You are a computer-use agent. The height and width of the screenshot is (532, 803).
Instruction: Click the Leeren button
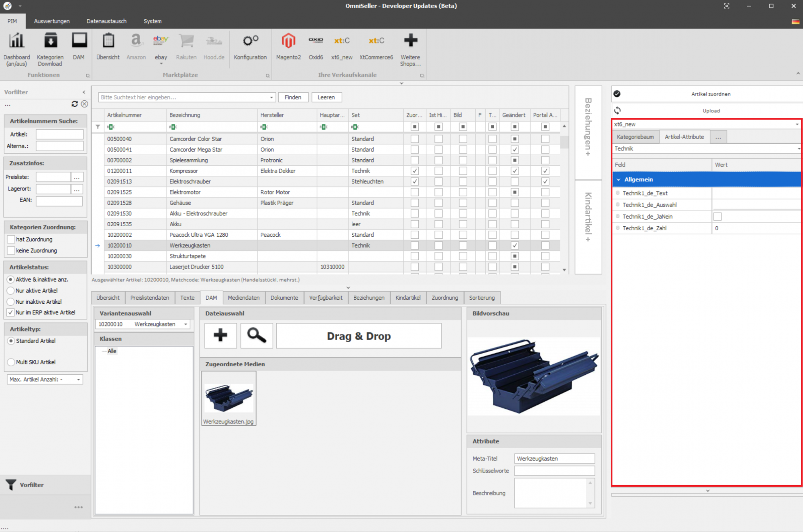(326, 97)
